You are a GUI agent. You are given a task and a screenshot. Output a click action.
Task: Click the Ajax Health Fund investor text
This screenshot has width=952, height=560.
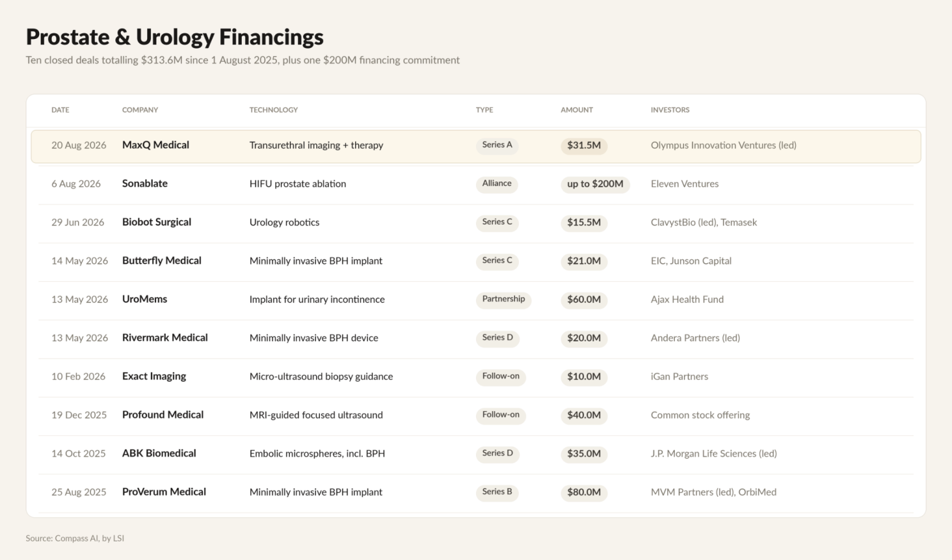click(x=687, y=299)
